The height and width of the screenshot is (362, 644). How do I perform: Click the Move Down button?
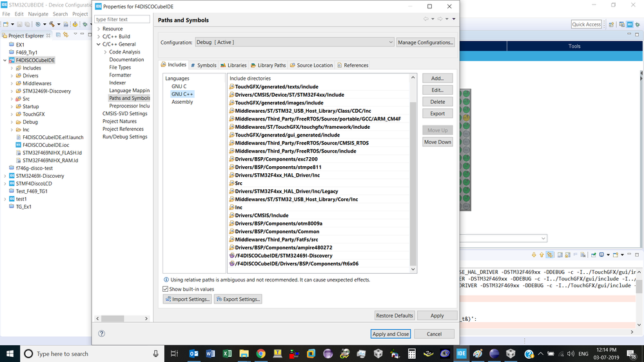[438, 142]
